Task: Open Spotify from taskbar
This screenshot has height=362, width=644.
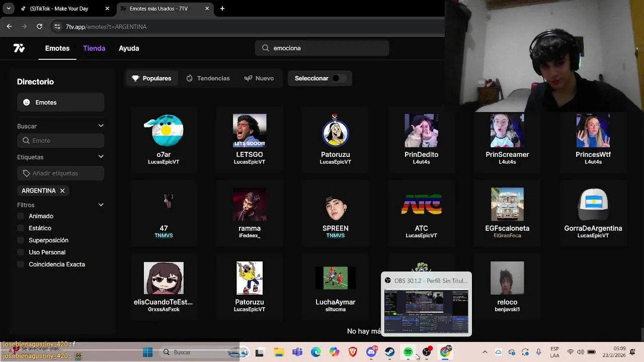Action: 408,352
